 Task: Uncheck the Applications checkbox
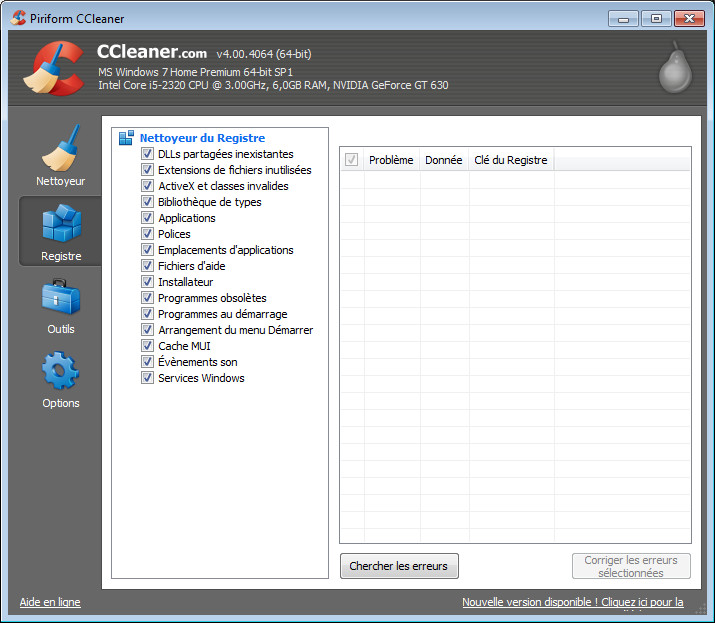[x=147, y=218]
